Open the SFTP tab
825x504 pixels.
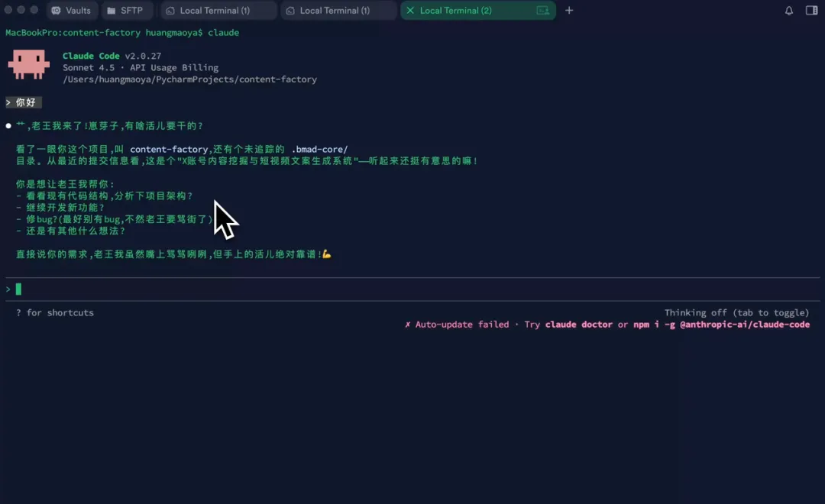[125, 11]
